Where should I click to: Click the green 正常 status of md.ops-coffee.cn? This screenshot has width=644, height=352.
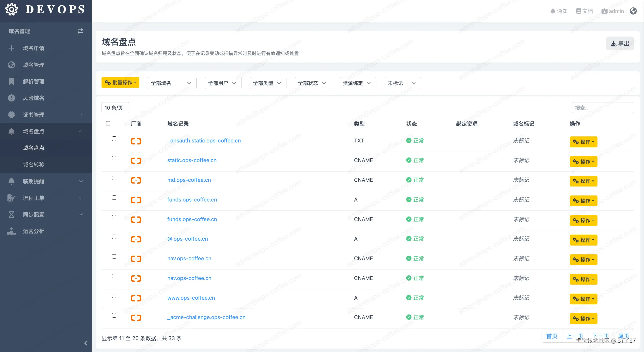coord(415,180)
